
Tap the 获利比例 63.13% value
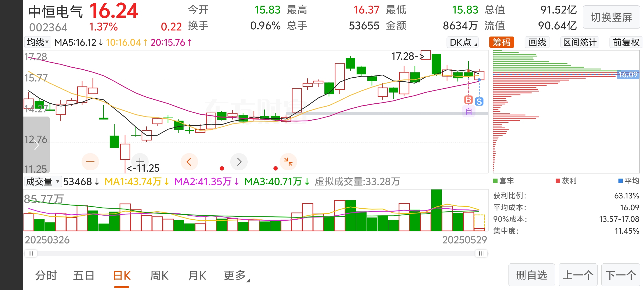(627, 196)
